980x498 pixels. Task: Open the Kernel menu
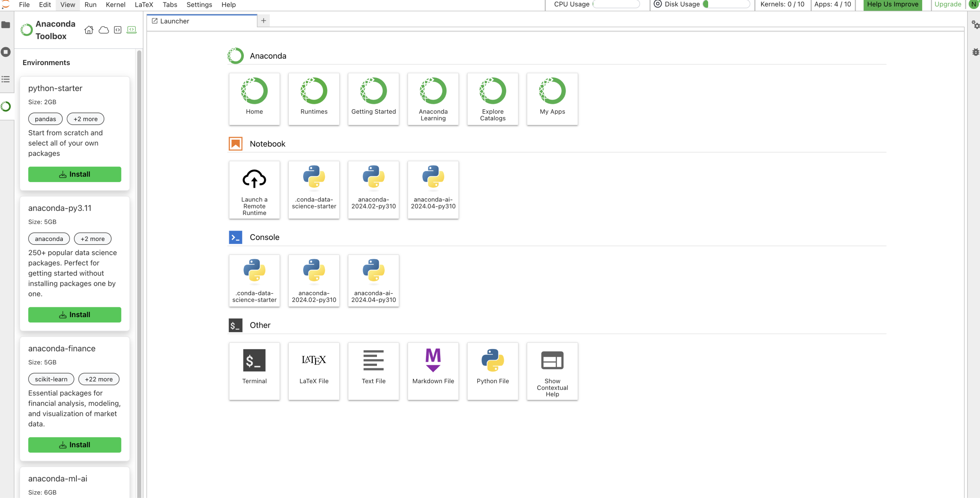[115, 5]
